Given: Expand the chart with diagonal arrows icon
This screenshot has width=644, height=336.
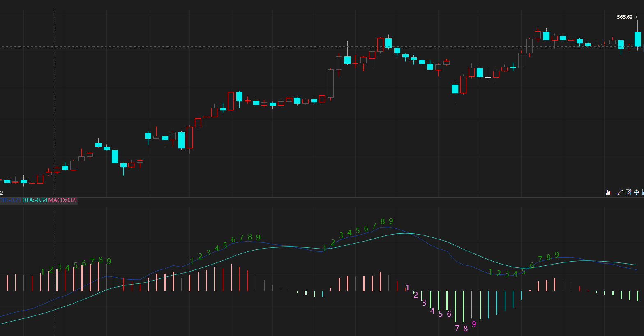Looking at the screenshot, I should pos(620,192).
